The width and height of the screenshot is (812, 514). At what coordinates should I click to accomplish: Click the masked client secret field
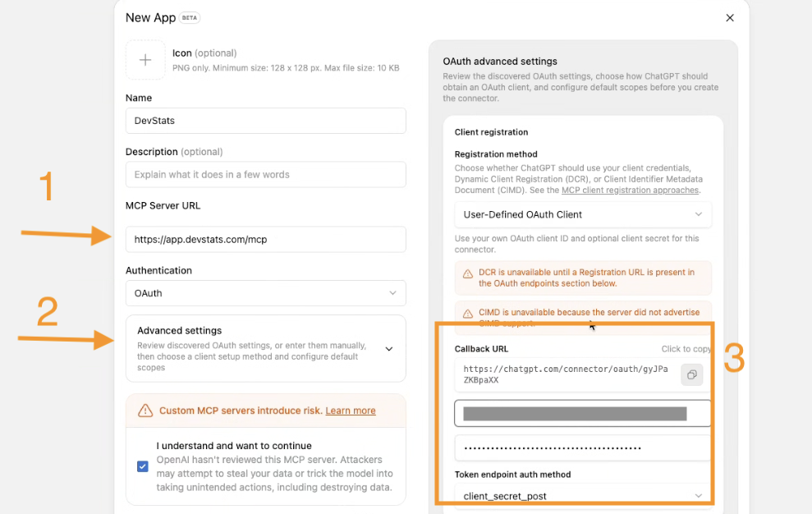click(x=583, y=448)
